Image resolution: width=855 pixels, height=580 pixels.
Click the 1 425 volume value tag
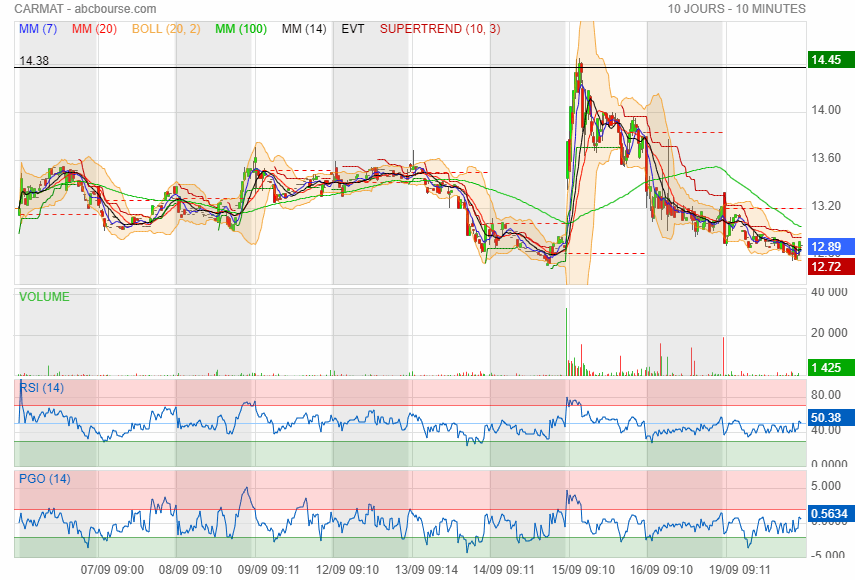[829, 368]
